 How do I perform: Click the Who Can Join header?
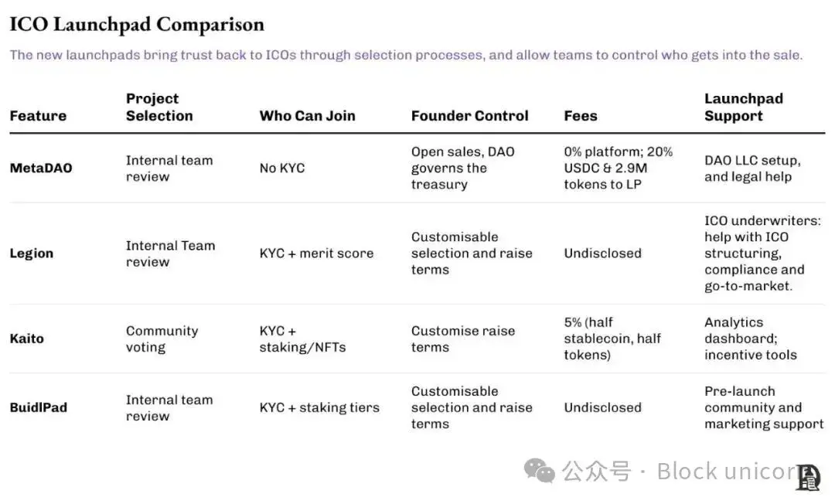307,116
